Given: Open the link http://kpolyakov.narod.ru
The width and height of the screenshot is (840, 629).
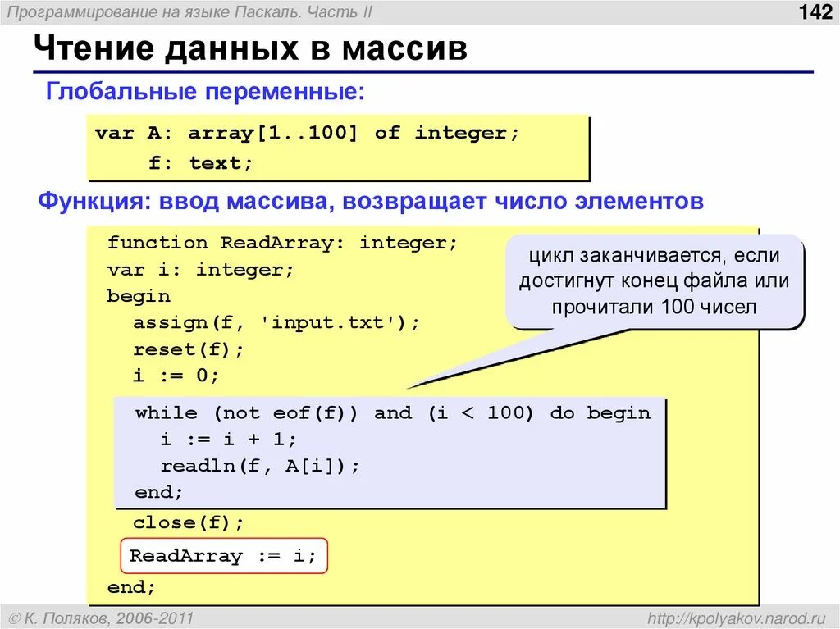Looking at the screenshot, I should click(737, 618).
